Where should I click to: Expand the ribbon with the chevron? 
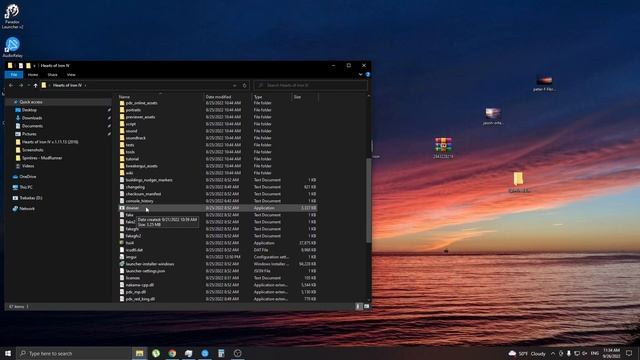click(360, 75)
